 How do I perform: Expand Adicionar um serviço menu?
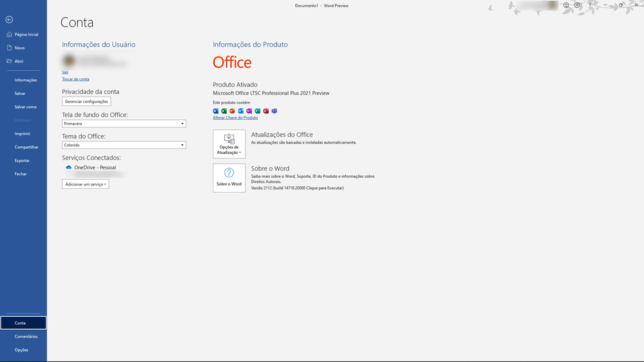click(86, 184)
